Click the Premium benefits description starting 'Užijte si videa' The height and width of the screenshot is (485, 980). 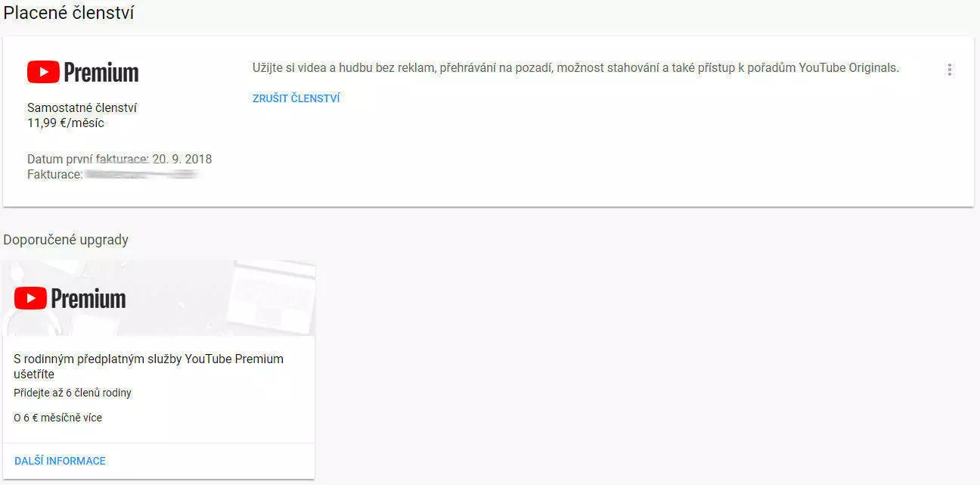tap(575, 68)
